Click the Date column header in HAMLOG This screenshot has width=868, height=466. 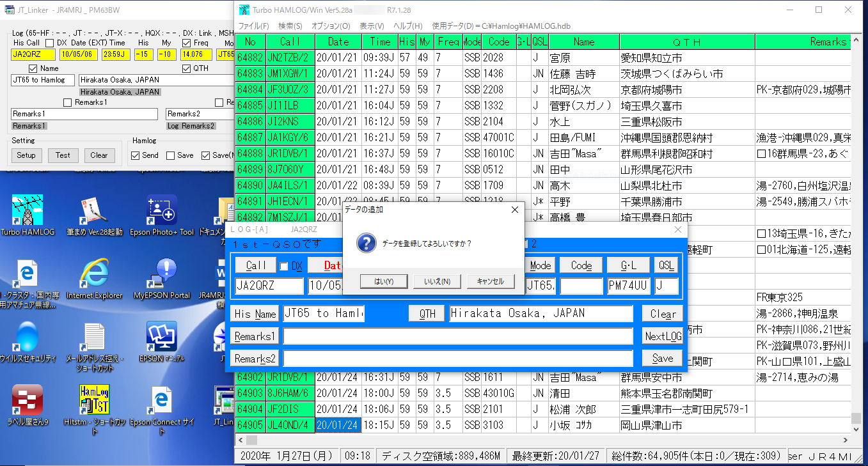pos(338,42)
